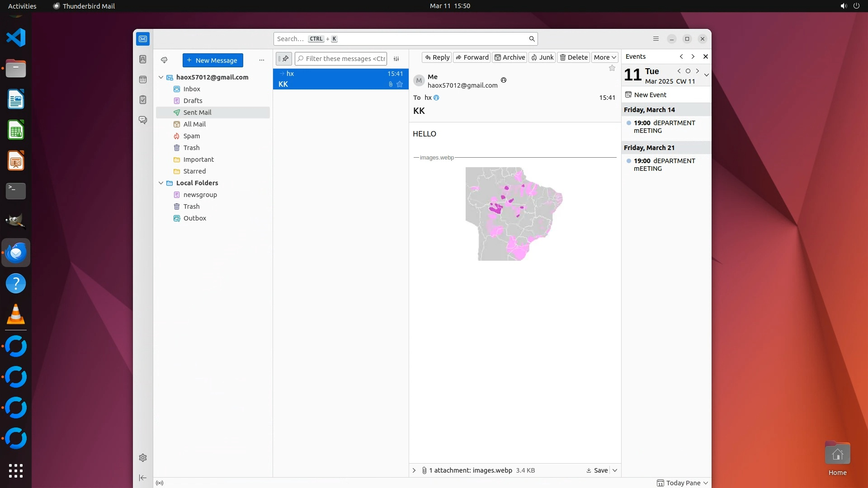Open the Address Book space icon
Screen dimensions: 868x488
[x=143, y=59]
